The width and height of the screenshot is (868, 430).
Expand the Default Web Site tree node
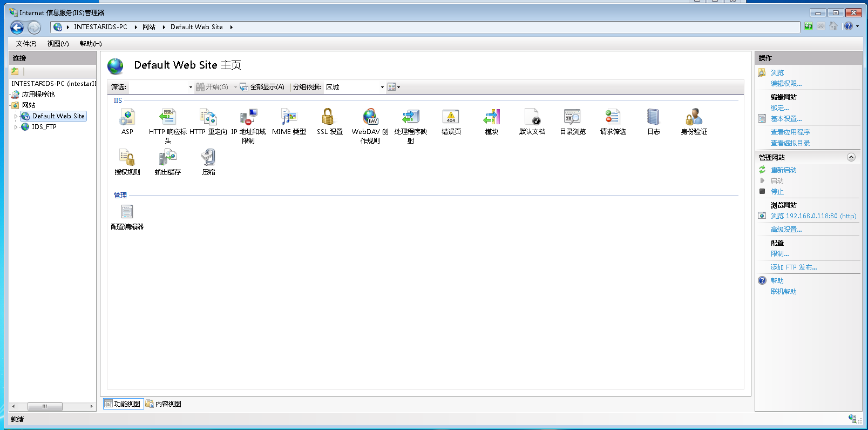tap(16, 116)
